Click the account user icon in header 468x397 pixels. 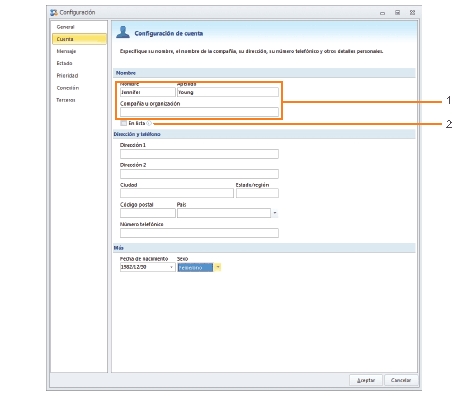pos(123,32)
